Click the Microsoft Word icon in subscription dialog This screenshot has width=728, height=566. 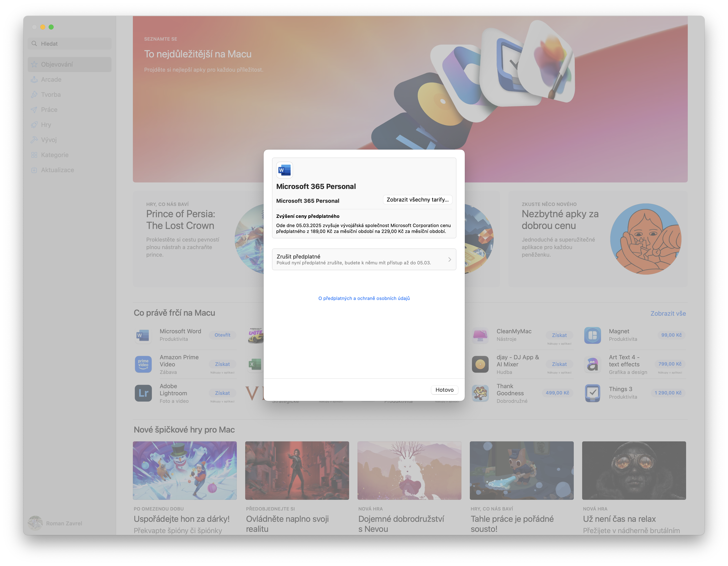284,170
